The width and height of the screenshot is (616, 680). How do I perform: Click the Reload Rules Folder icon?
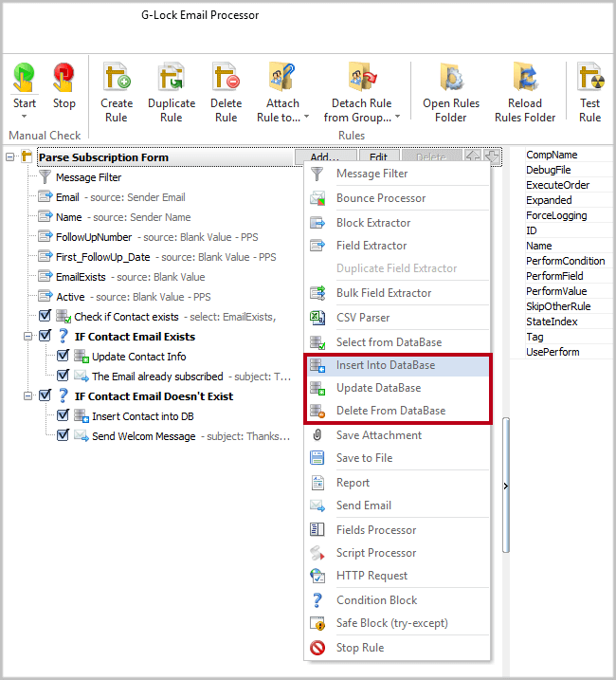click(525, 76)
